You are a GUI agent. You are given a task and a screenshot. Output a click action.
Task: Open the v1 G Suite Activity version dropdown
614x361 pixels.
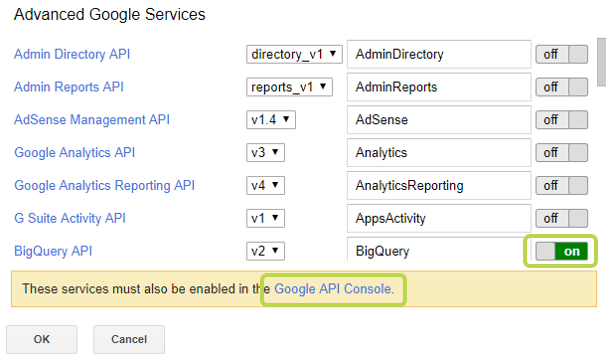click(x=265, y=218)
